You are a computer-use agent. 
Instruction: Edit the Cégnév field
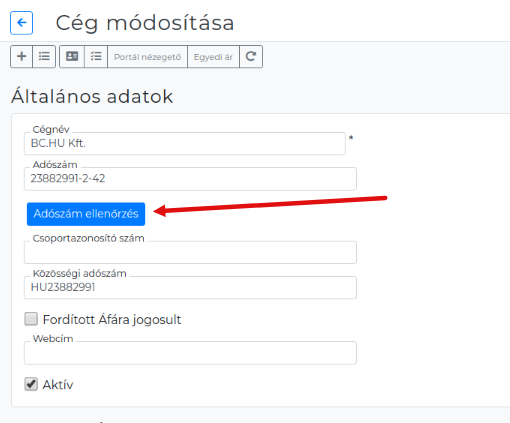pos(185,144)
